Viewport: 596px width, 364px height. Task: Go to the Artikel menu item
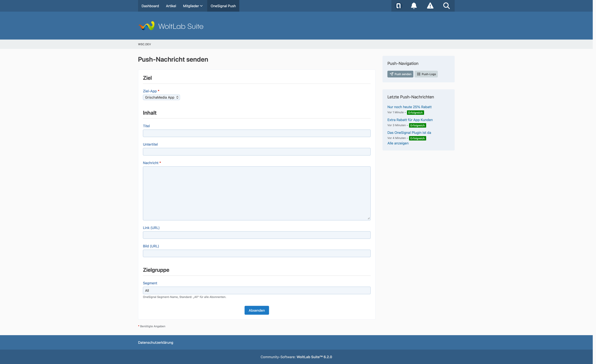point(171,6)
